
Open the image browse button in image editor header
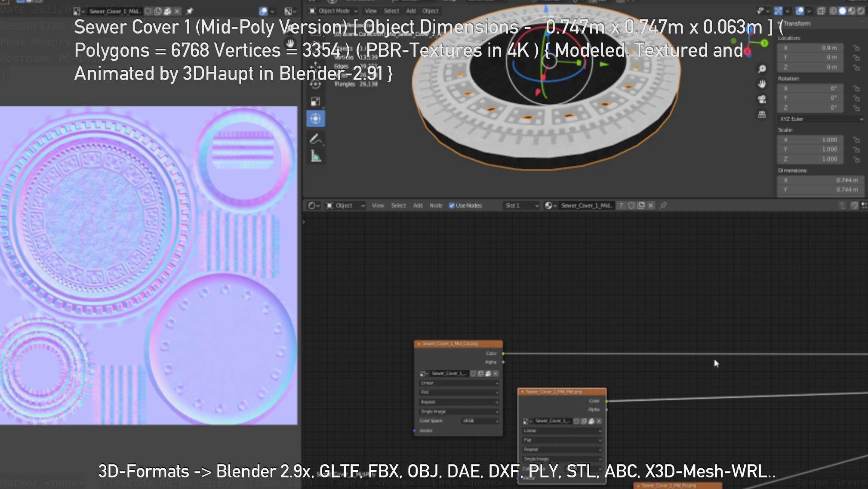click(x=79, y=11)
